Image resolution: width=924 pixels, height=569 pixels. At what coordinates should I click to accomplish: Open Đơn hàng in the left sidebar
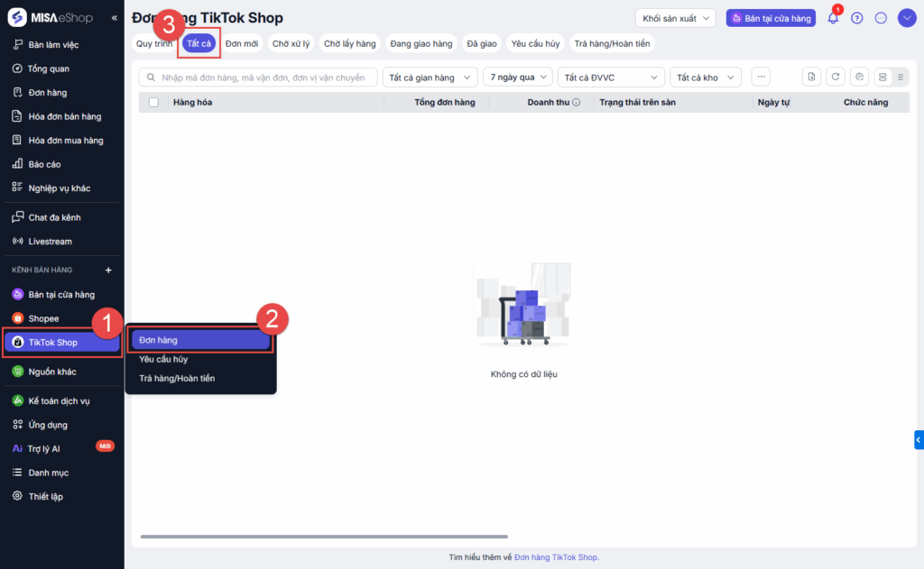(47, 93)
